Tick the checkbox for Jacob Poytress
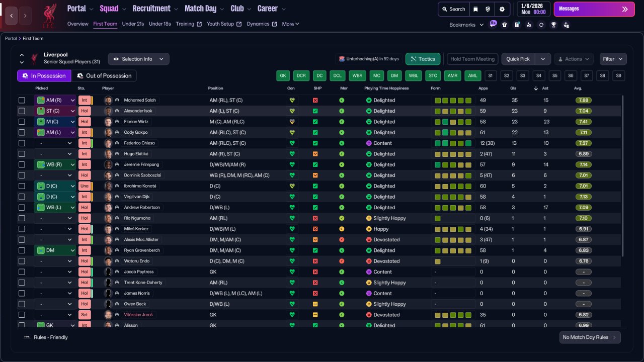 [x=22, y=272]
